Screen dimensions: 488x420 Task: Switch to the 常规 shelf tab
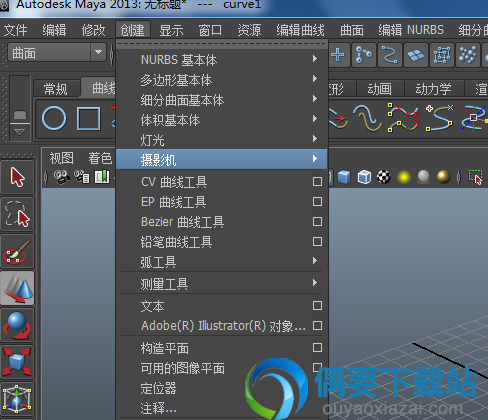(56, 89)
